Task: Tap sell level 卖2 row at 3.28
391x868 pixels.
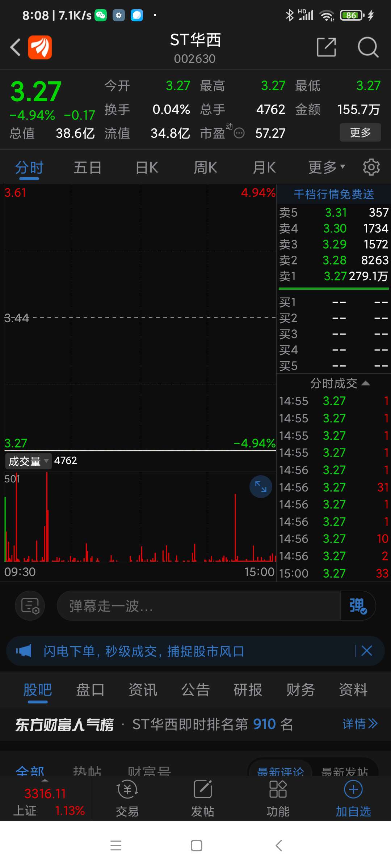Action: pyautogui.click(x=333, y=260)
